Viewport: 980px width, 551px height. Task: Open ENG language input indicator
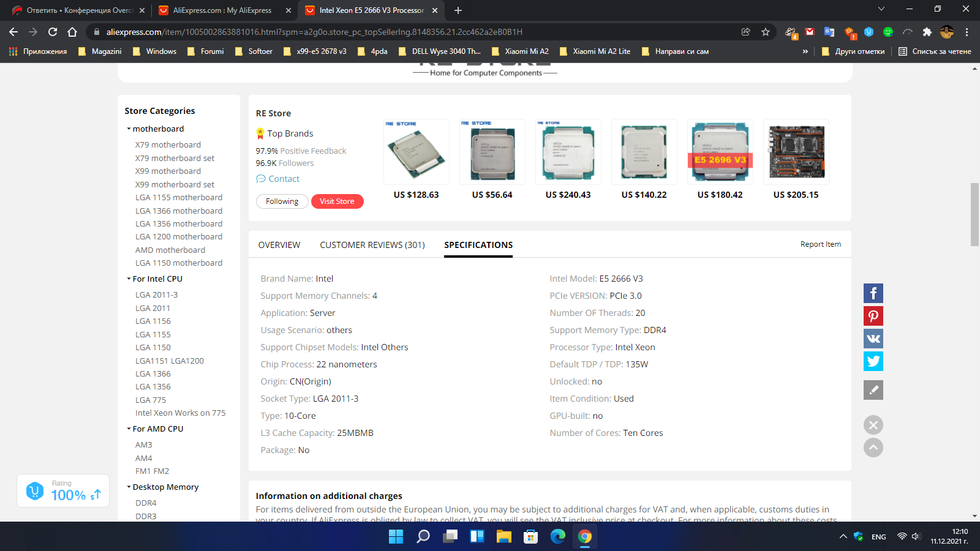878,537
